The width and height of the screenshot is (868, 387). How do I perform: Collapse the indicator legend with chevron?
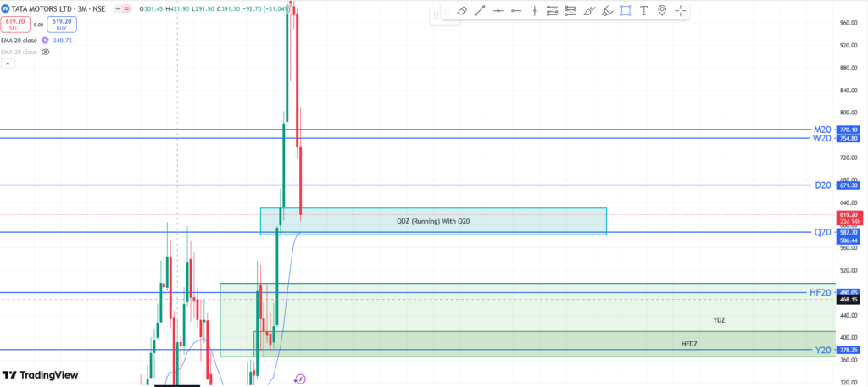tap(8, 64)
